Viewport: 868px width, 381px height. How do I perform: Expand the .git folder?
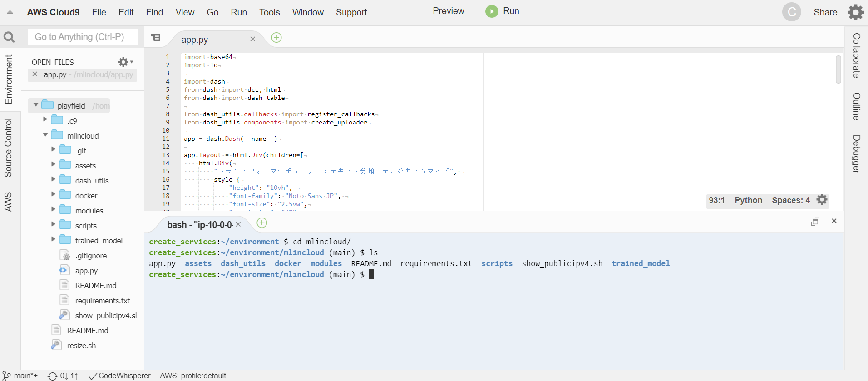click(x=53, y=149)
